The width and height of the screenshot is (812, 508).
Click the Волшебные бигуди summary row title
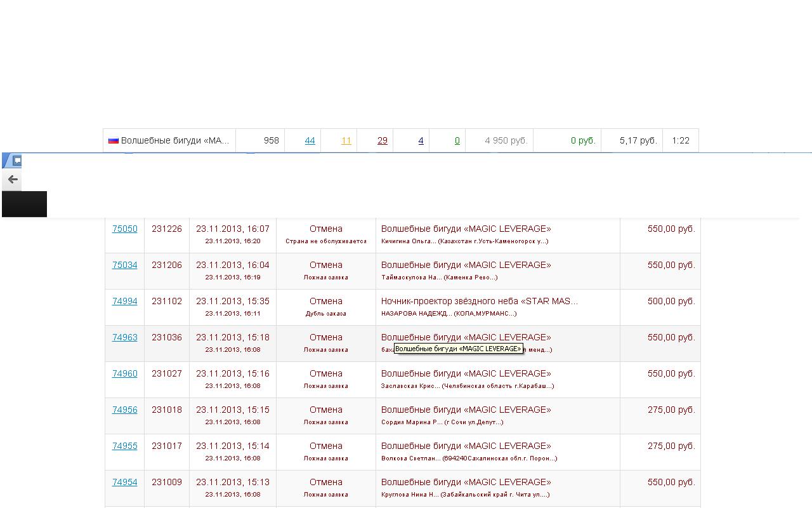[174, 140]
